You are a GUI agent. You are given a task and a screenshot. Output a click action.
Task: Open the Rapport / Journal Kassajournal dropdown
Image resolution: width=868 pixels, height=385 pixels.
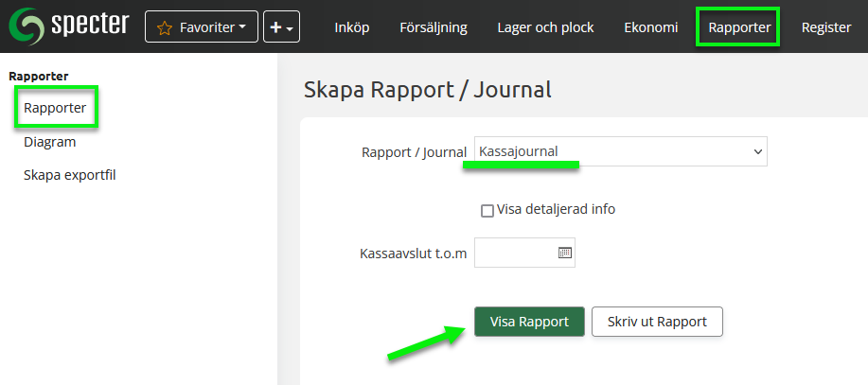pyautogui.click(x=620, y=151)
